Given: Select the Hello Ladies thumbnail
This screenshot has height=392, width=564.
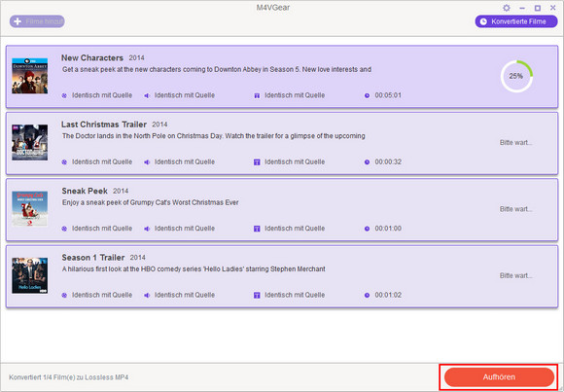Looking at the screenshot, I should [x=29, y=275].
